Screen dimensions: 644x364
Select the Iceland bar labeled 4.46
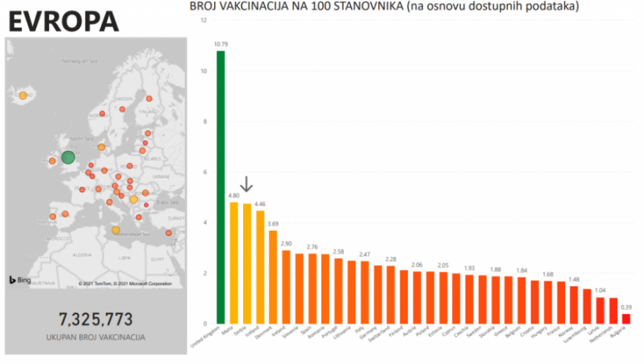pyautogui.click(x=260, y=267)
